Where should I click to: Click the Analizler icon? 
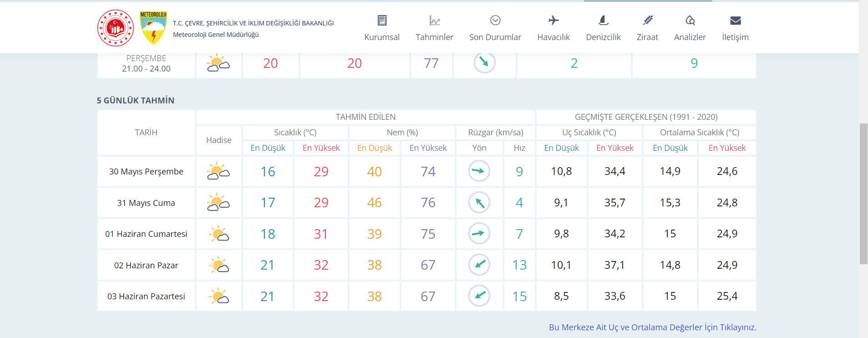click(x=690, y=20)
